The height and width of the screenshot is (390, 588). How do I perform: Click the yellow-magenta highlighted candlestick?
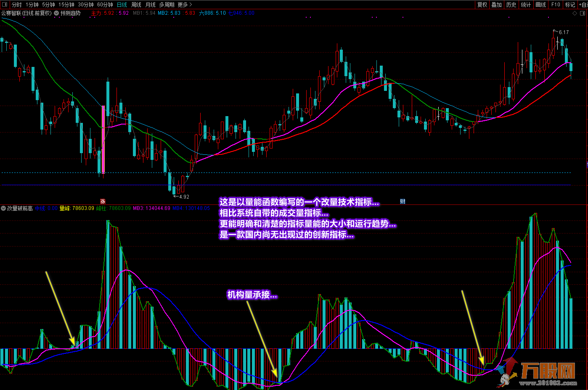[x=103, y=140]
